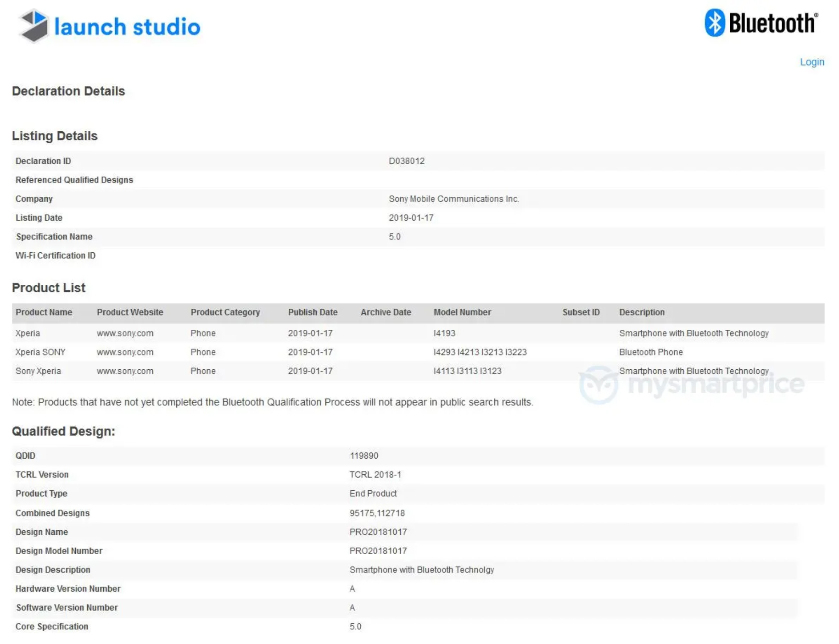
Task: Click the Combined Designs value 95175,112718
Action: pyautogui.click(x=377, y=513)
